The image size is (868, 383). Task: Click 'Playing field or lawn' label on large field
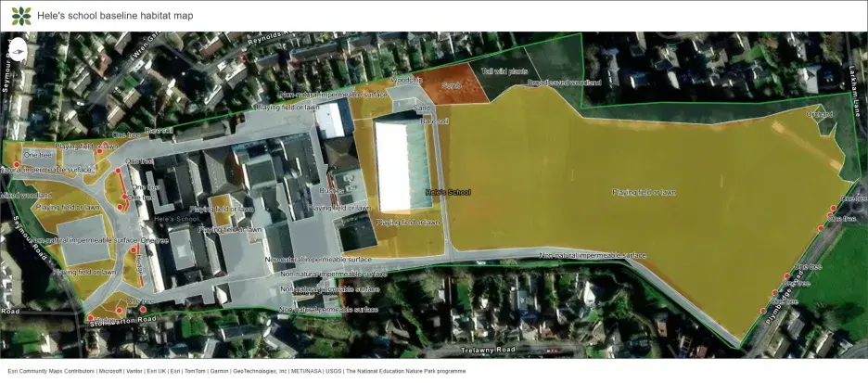[x=644, y=193]
